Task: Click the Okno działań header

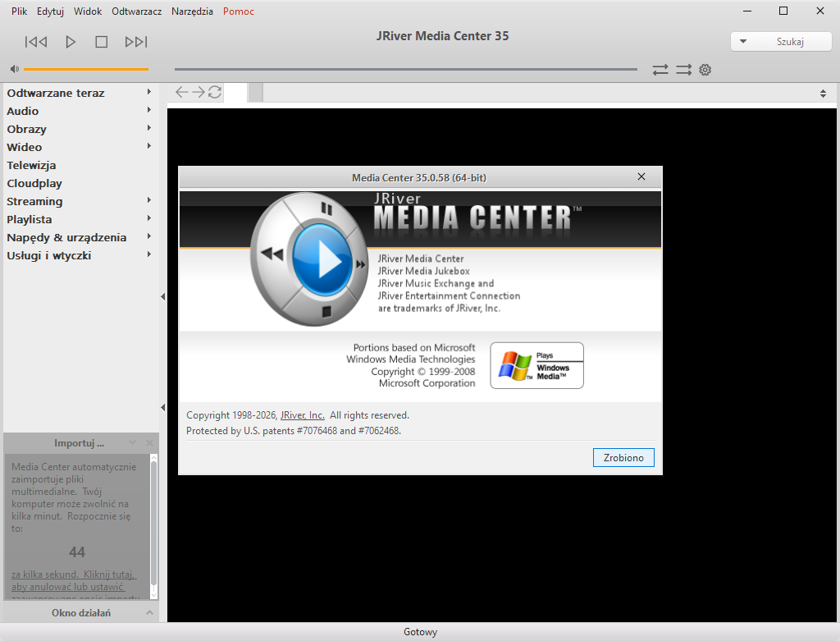Action: pos(81,612)
